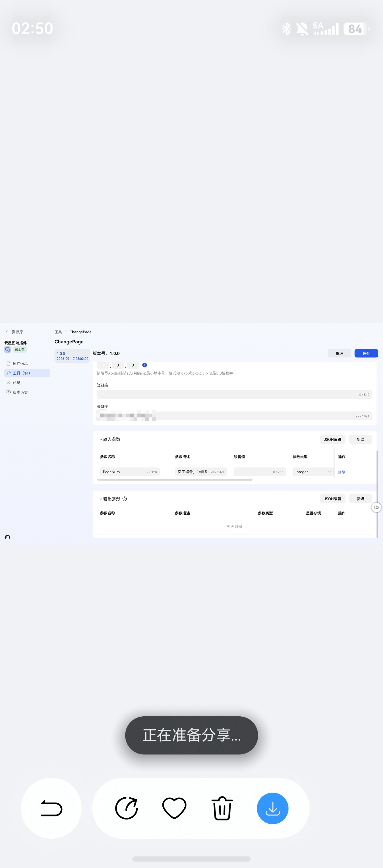Click the 长链接 input field
The width and height of the screenshot is (383, 868).
tap(234, 416)
